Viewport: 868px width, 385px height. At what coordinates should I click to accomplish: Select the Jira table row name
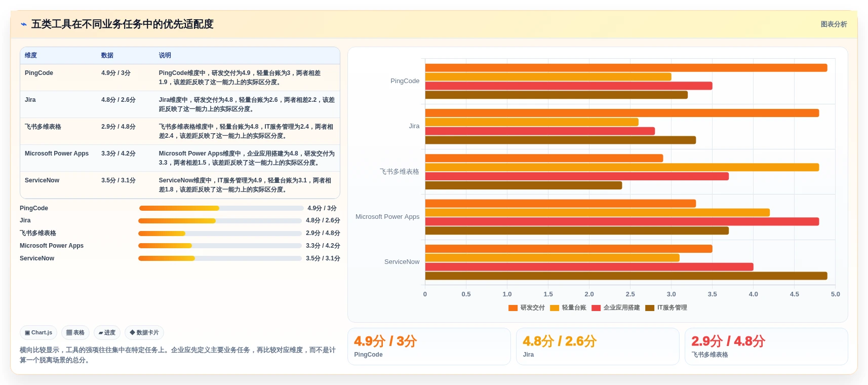[30, 100]
